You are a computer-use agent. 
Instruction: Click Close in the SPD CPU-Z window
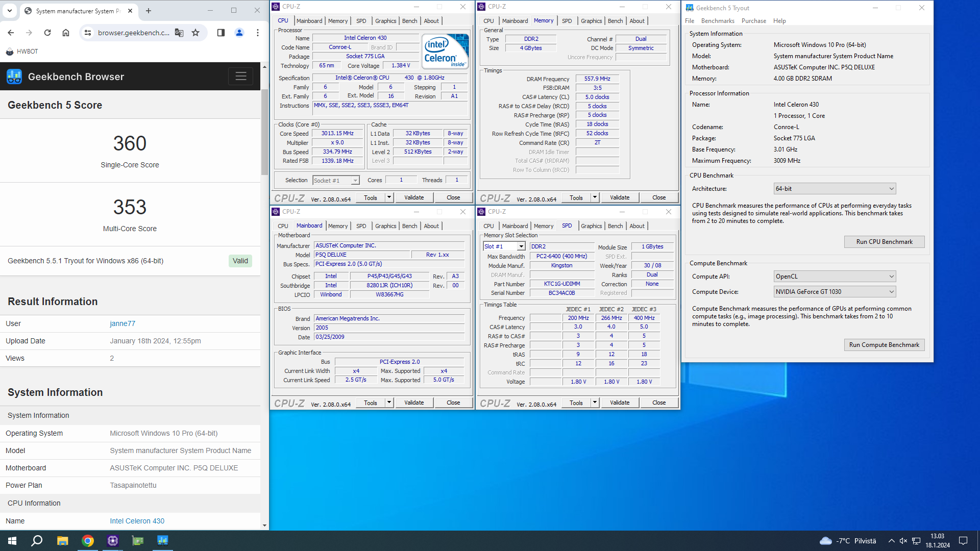pos(659,403)
